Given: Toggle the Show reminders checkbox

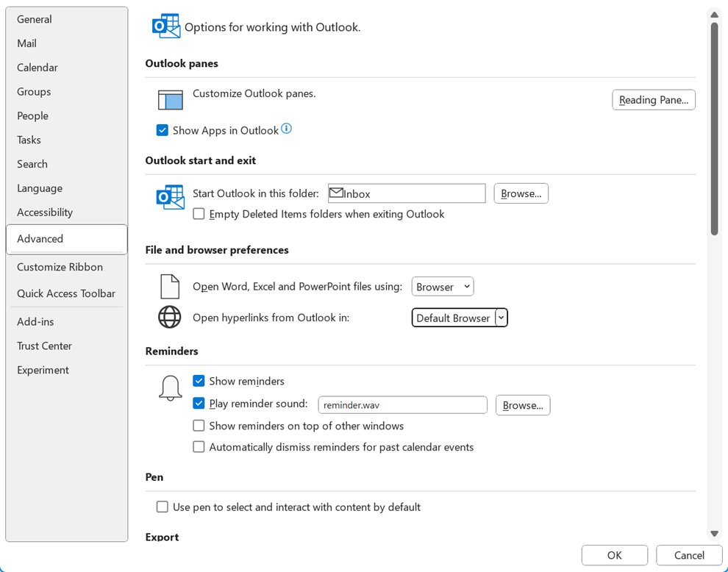Looking at the screenshot, I should (199, 381).
